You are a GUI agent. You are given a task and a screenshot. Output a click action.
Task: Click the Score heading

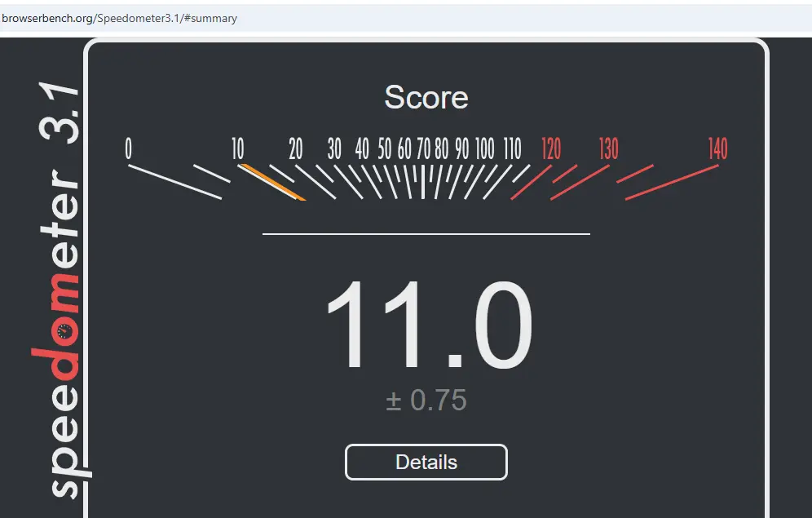(x=426, y=97)
